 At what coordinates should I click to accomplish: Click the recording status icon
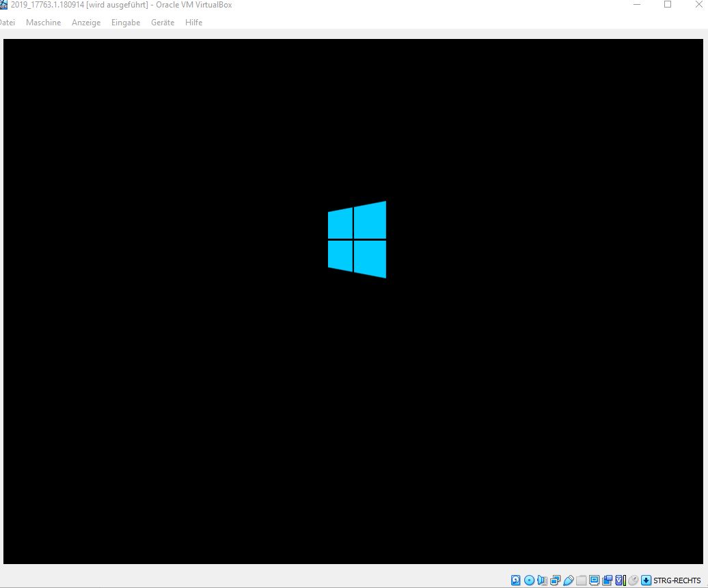point(608,580)
